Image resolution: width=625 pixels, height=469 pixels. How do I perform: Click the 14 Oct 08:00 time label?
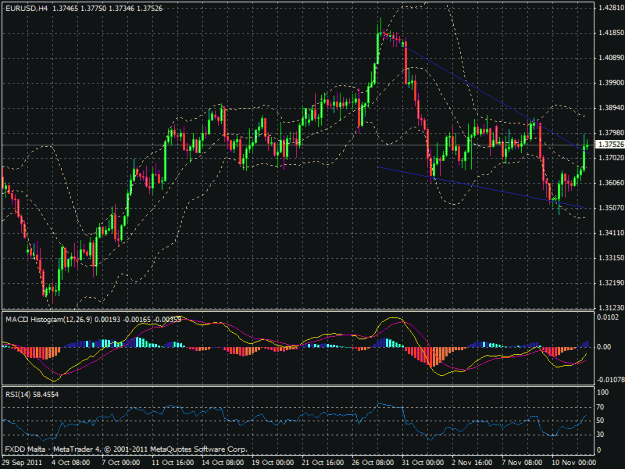(222, 462)
